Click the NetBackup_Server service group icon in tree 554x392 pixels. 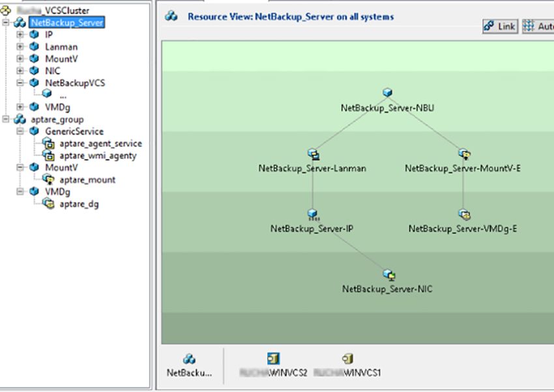point(20,23)
